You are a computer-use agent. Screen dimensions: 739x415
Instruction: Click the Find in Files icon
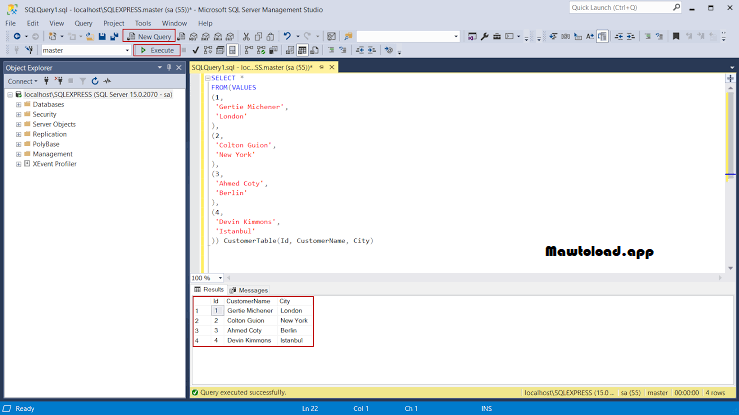click(348, 36)
